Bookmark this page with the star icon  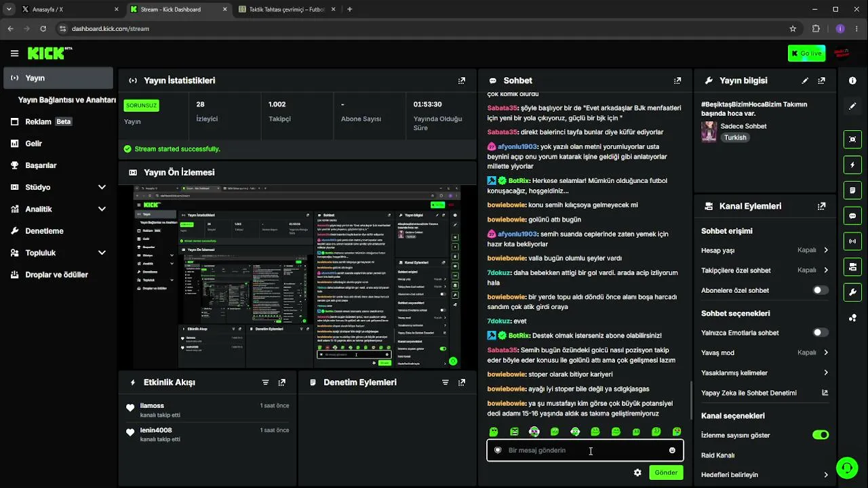tap(793, 28)
